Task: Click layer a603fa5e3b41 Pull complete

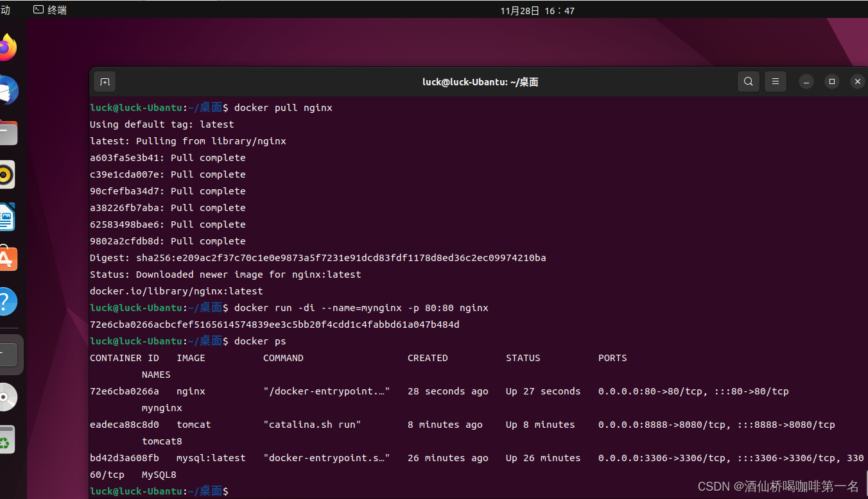Action: pos(168,158)
